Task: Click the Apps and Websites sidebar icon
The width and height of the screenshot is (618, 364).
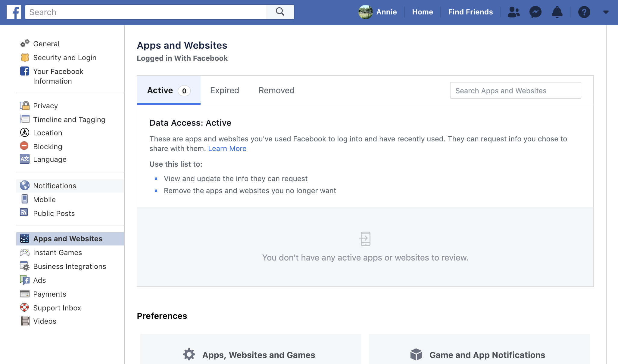Action: point(25,238)
